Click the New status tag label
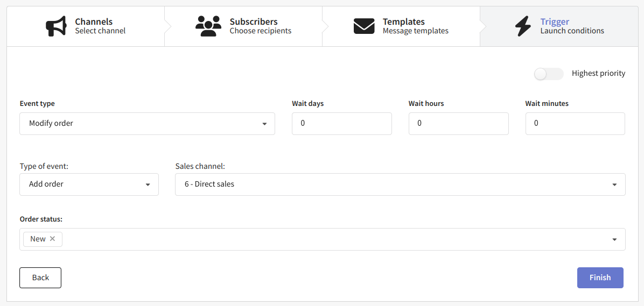 pos(38,239)
